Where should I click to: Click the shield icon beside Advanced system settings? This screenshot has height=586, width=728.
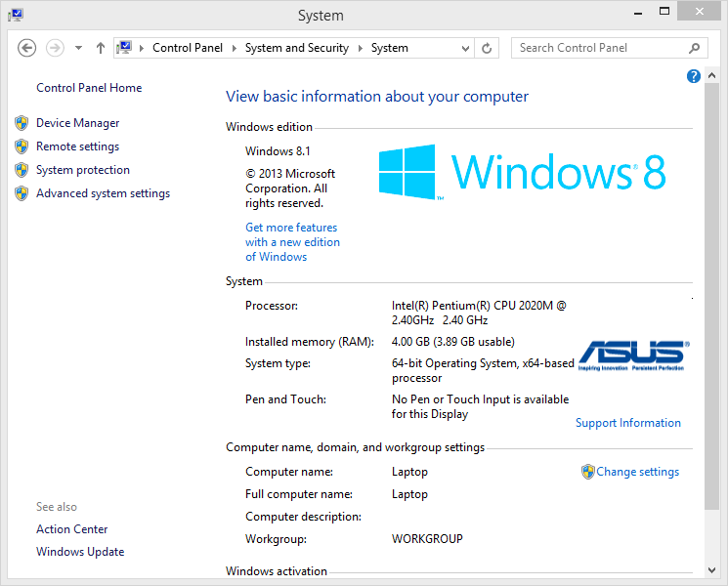[21, 193]
